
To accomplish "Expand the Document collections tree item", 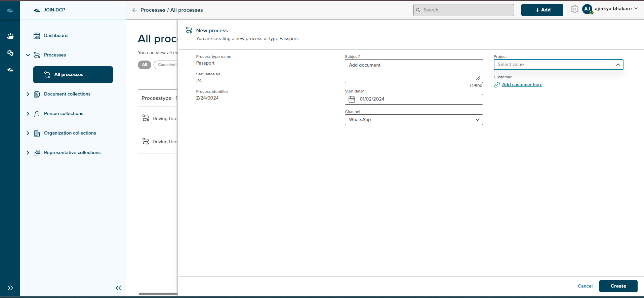I will click(x=28, y=94).
